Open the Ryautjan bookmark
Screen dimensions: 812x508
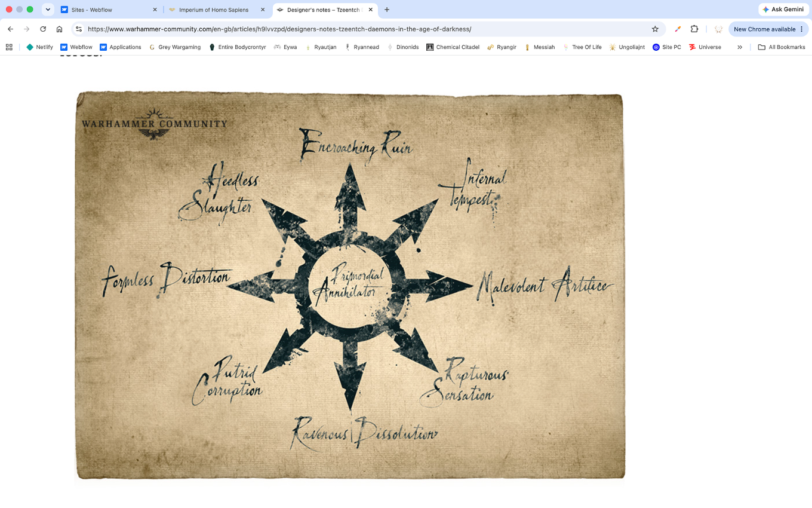point(321,47)
